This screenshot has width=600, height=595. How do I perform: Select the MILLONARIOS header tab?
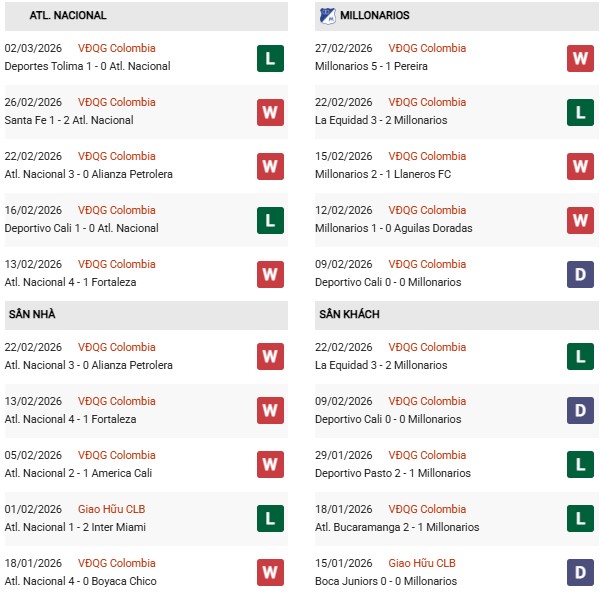pyautogui.click(x=375, y=16)
